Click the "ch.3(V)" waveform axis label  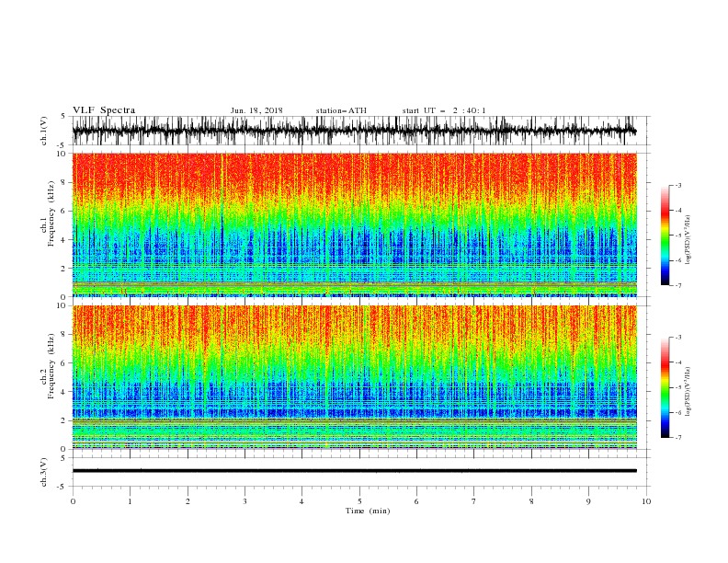coord(44,472)
